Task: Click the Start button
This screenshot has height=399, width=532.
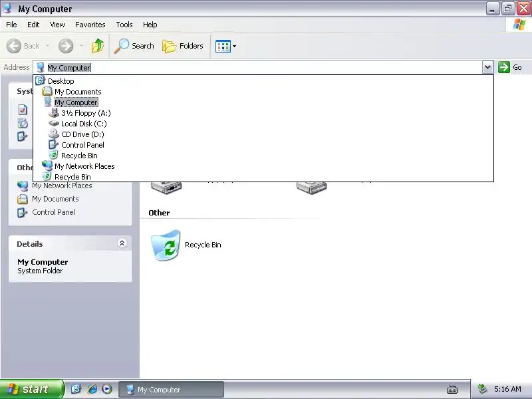Action: tap(32, 389)
